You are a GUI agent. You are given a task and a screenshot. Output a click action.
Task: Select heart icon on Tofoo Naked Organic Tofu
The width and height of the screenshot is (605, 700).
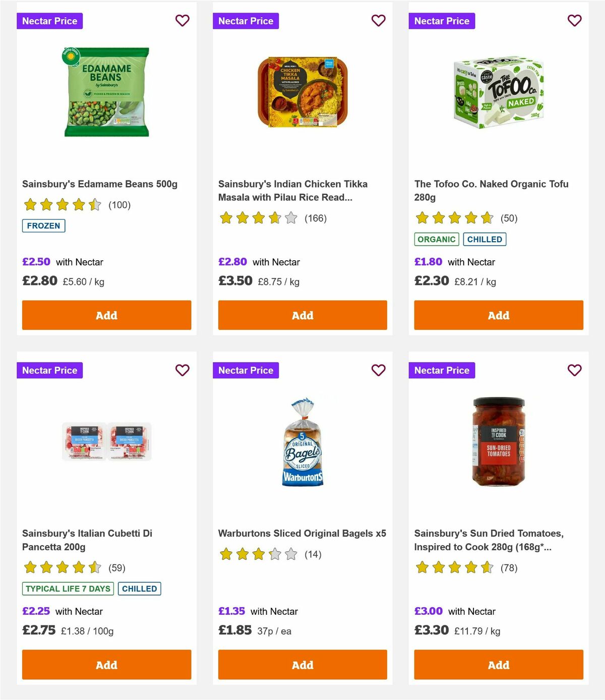(574, 21)
